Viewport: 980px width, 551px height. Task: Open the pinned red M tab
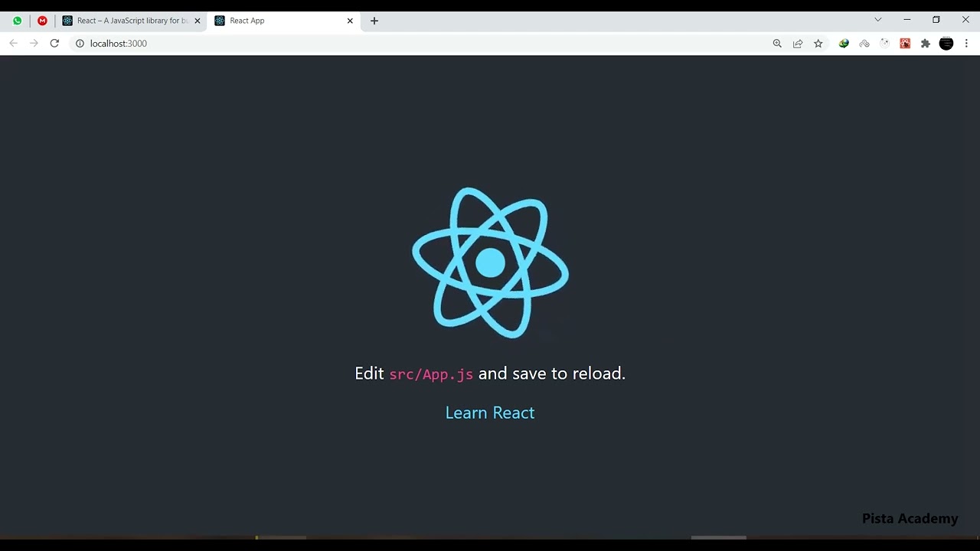(42, 21)
